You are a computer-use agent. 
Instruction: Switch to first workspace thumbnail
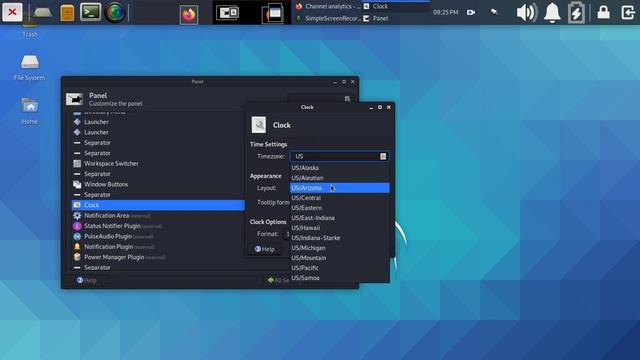pos(232,13)
